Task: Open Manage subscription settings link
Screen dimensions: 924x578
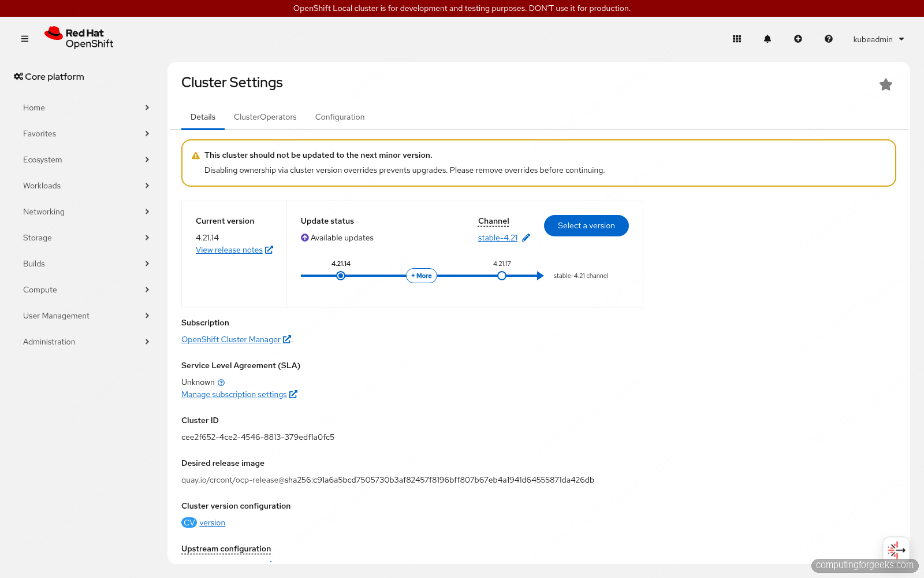Action: (x=239, y=394)
